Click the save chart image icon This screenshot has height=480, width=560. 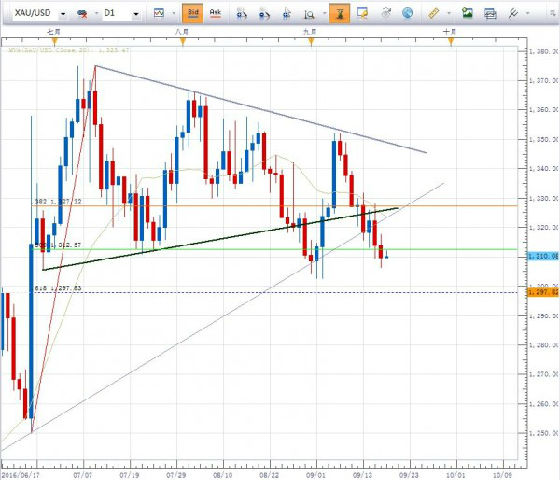pyautogui.click(x=468, y=13)
